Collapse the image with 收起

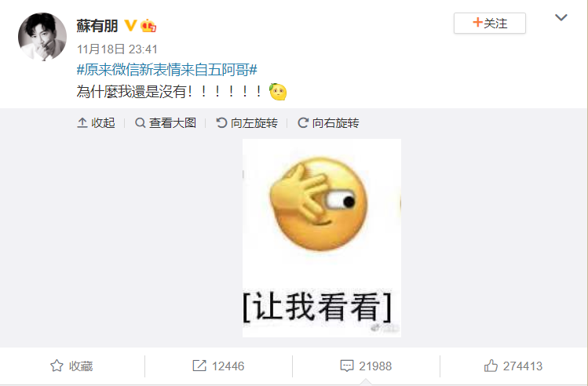[x=96, y=123]
